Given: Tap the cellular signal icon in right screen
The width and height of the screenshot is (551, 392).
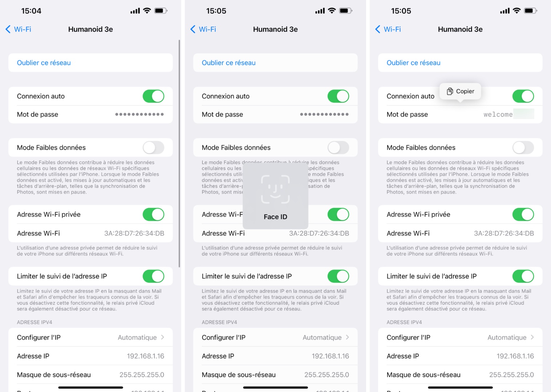Looking at the screenshot, I should (505, 11).
